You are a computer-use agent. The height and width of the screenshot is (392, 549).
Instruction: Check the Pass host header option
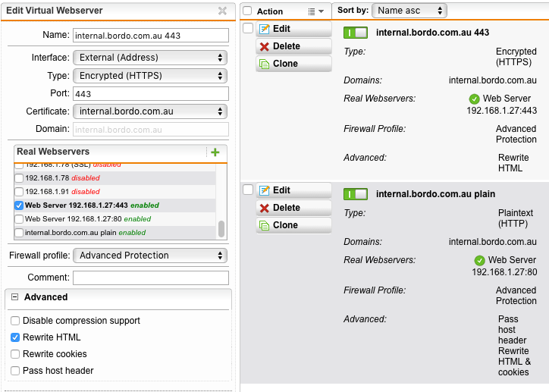click(x=15, y=371)
